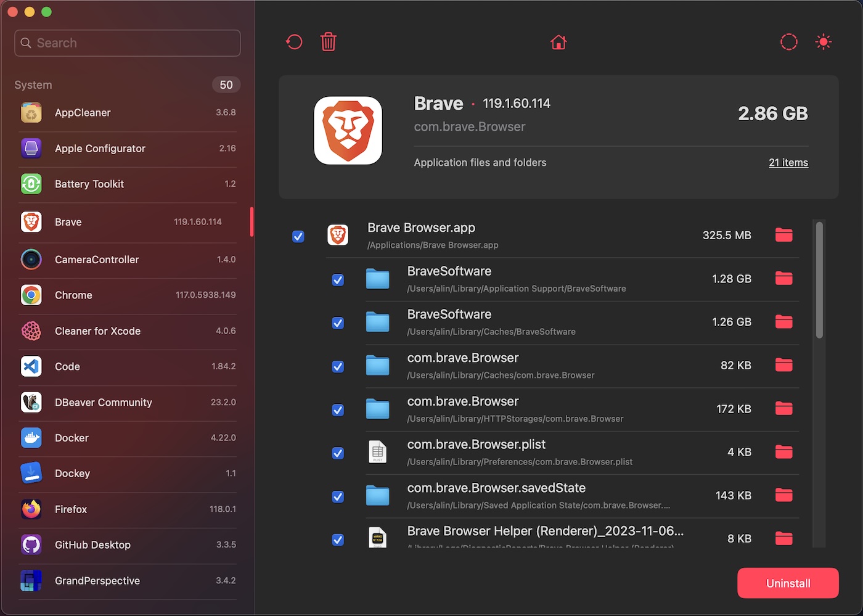Select GitHub Desktop in the sidebar
Image resolution: width=863 pixels, height=616 pixels.
pyautogui.click(x=128, y=545)
